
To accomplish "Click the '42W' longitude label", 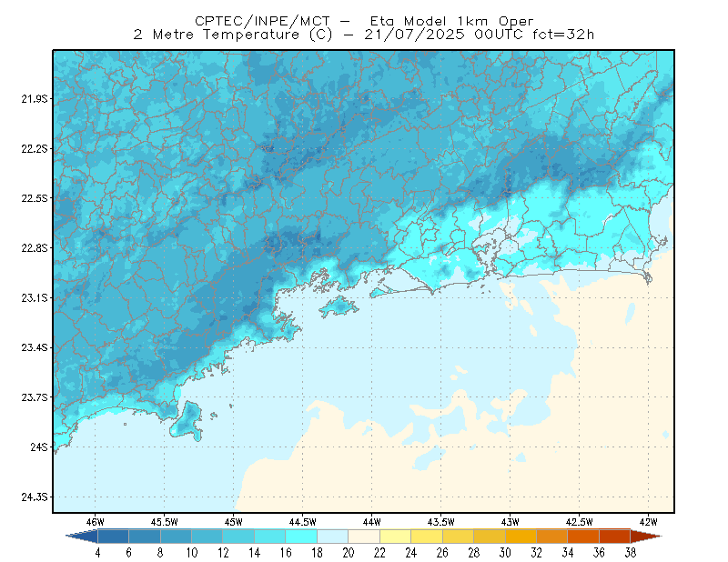I will pos(649,522).
